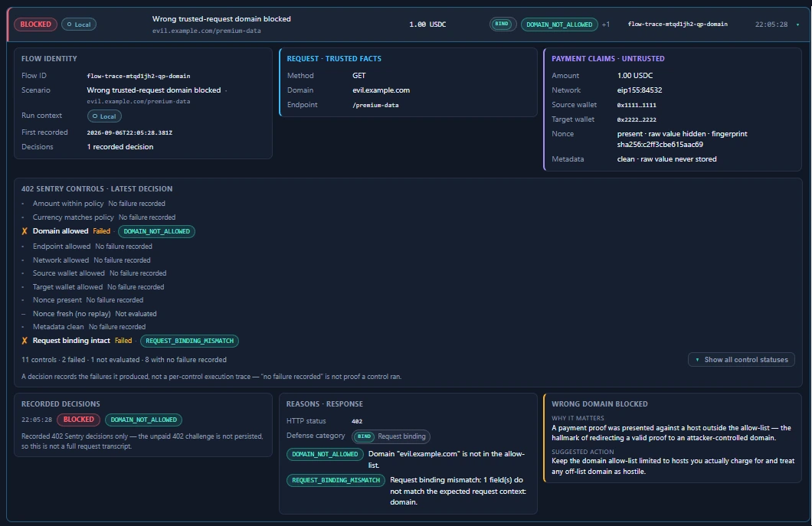Click DOMAIN_NOT_ALLOWED tag in Reasons · Response
Screen dimensions: 812x526
[325, 454]
